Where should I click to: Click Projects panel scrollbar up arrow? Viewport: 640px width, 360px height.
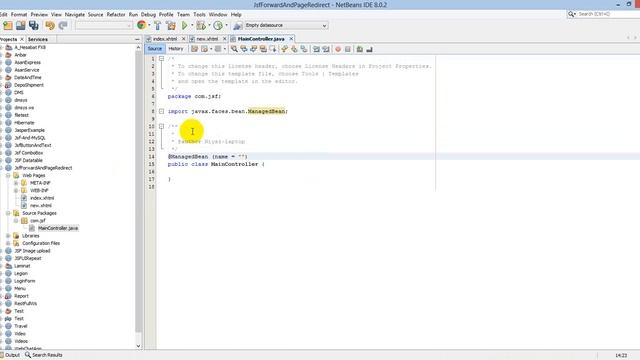coord(138,47)
